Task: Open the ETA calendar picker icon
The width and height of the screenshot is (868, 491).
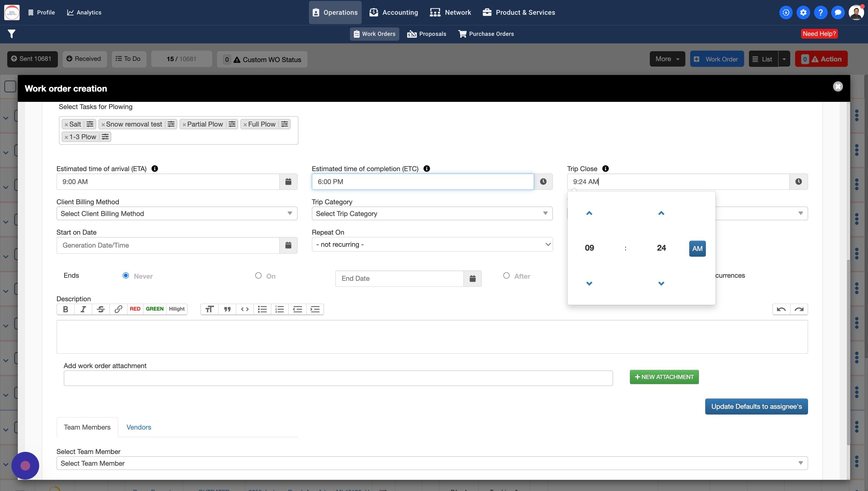Action: pos(288,182)
